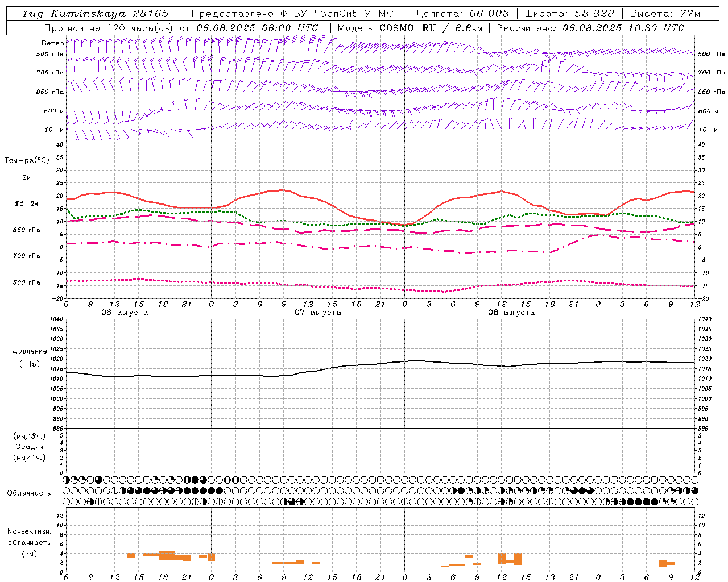Click the left 500 м wind level label
Image resolution: width=728 pixels, height=582 pixels.
tap(55, 111)
